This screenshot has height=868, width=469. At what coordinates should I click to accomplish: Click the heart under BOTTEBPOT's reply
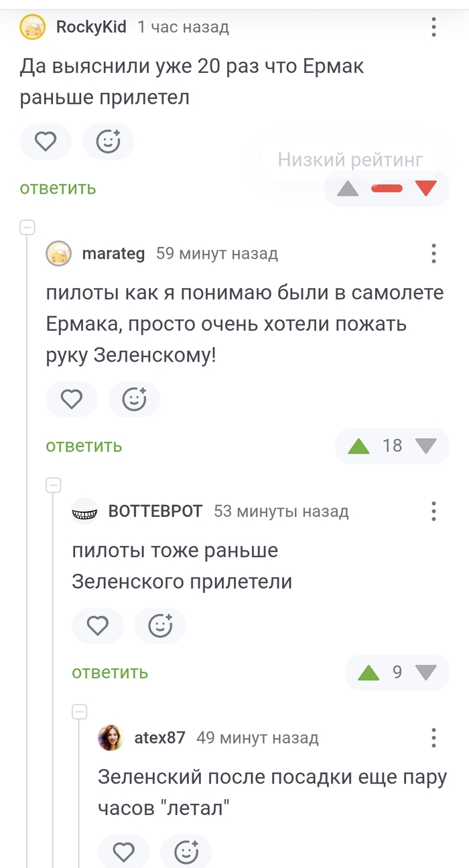click(98, 626)
